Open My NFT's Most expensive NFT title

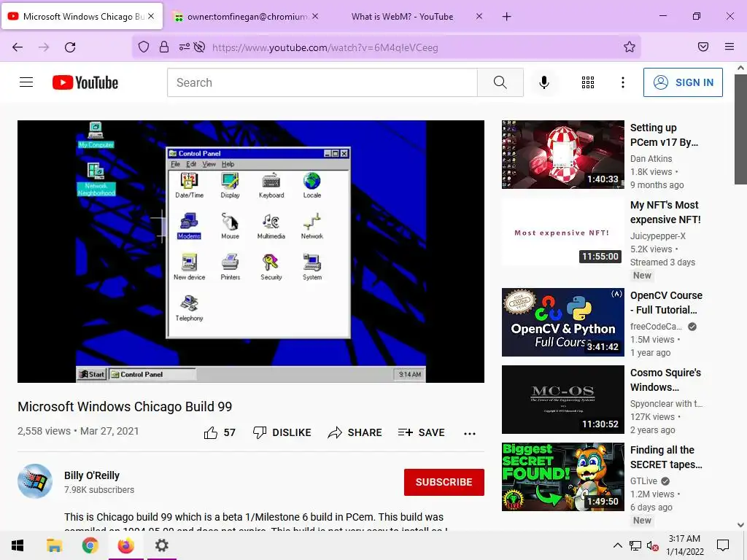click(665, 212)
